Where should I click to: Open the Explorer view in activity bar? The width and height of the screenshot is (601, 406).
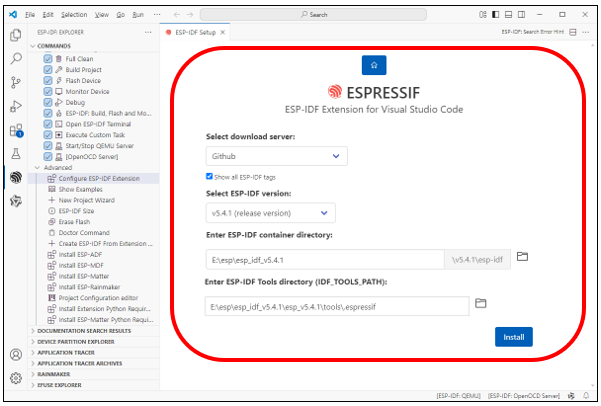tap(16, 35)
